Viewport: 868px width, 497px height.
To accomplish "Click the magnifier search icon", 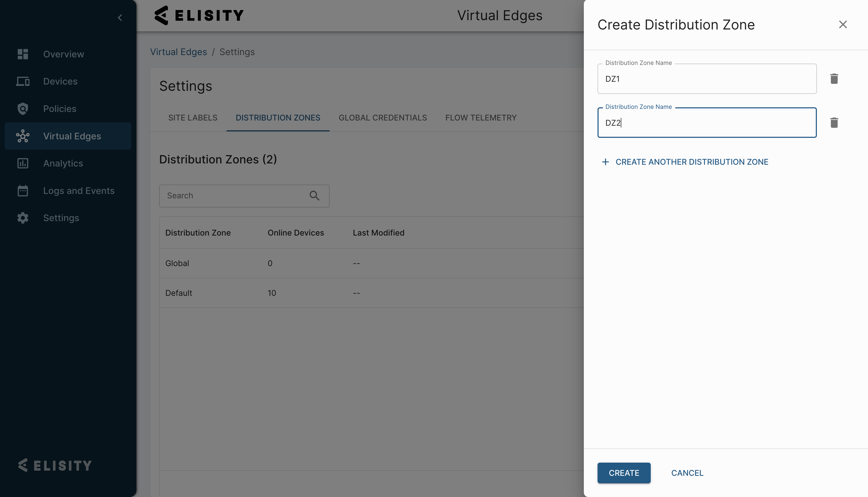I will click(x=314, y=195).
